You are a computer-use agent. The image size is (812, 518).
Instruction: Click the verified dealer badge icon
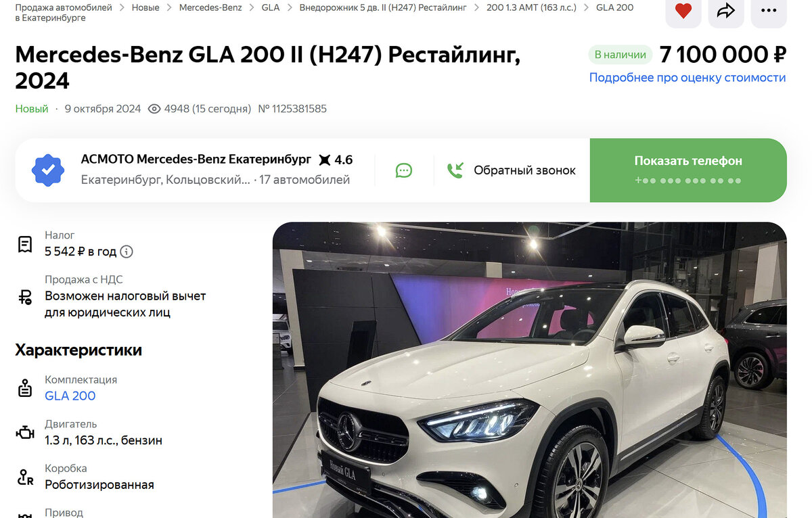pos(48,170)
